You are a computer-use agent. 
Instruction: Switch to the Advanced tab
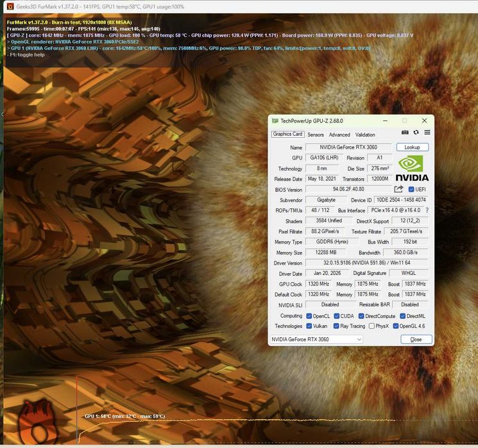pos(339,135)
